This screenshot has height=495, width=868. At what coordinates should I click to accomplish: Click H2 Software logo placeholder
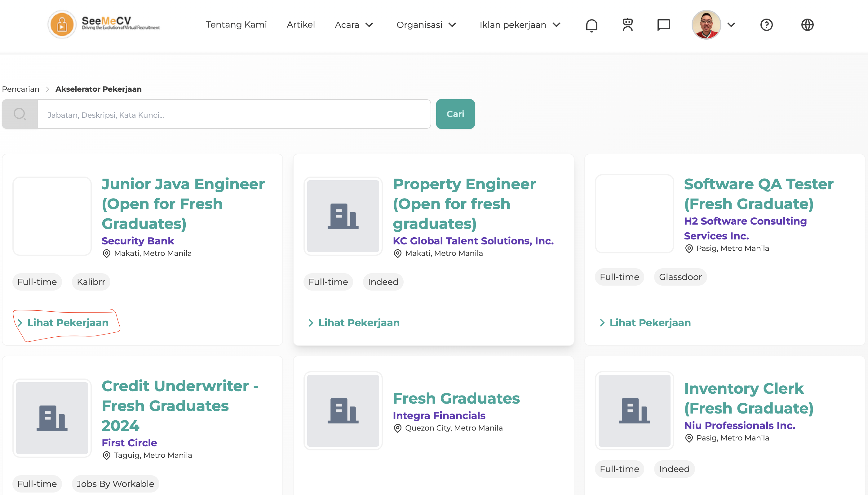[634, 214]
